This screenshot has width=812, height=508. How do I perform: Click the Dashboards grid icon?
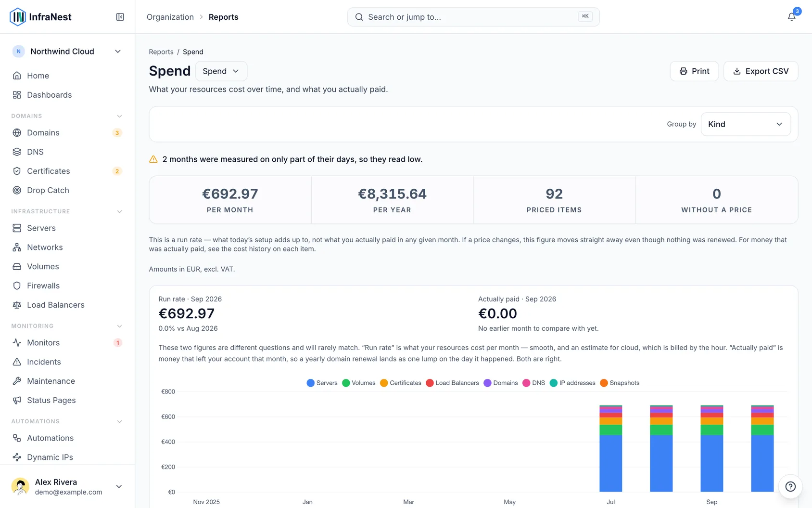pos(17,95)
